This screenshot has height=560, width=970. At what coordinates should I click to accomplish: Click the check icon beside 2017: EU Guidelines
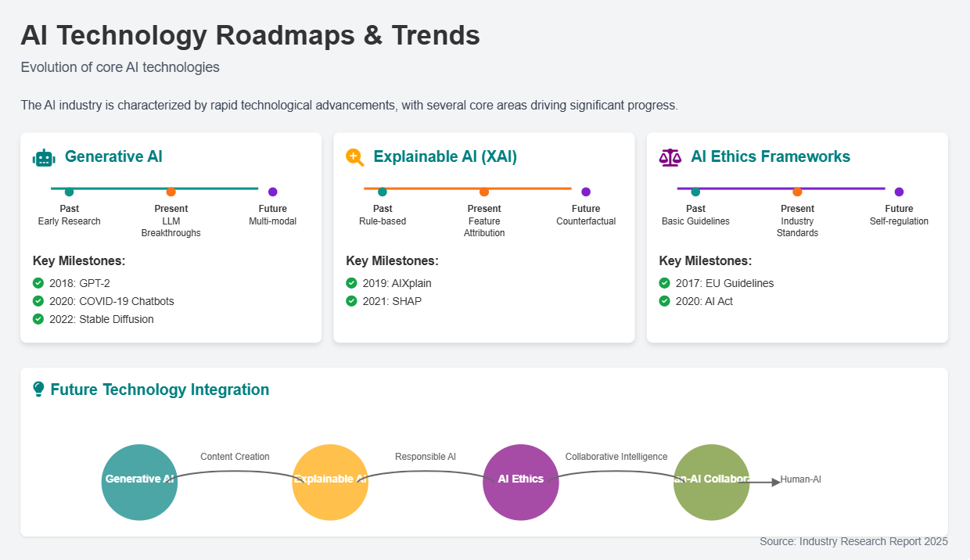point(664,283)
